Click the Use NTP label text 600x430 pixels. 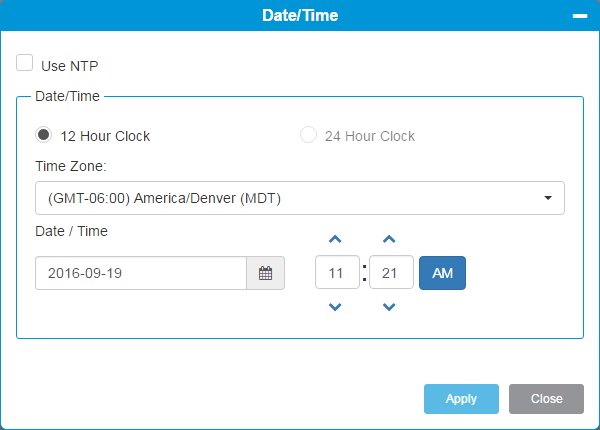(70, 66)
